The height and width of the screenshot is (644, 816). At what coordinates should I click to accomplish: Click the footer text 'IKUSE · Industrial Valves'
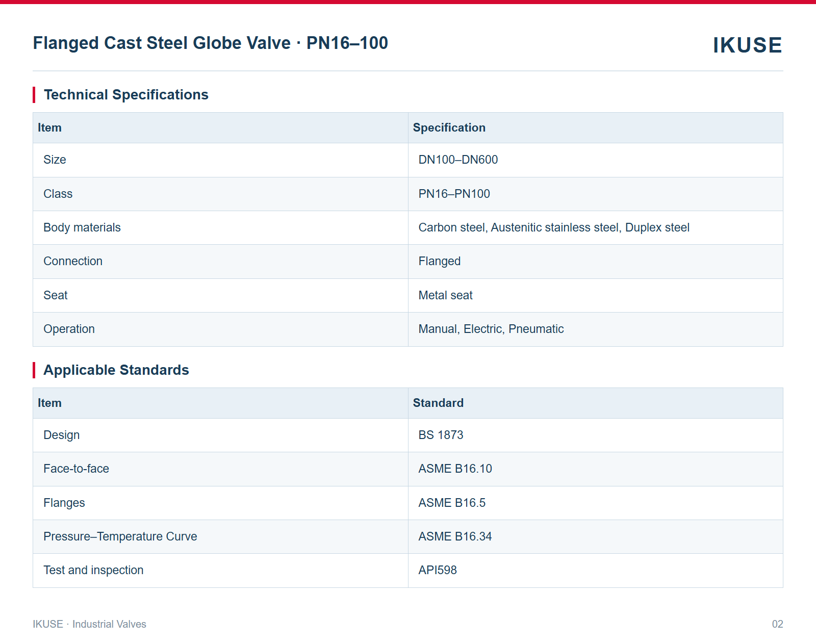point(89,624)
